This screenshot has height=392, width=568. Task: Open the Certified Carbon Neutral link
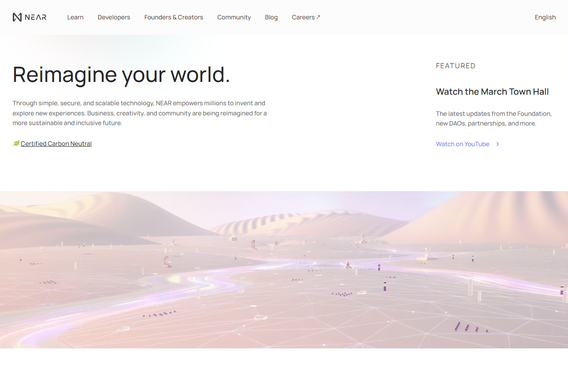(56, 144)
